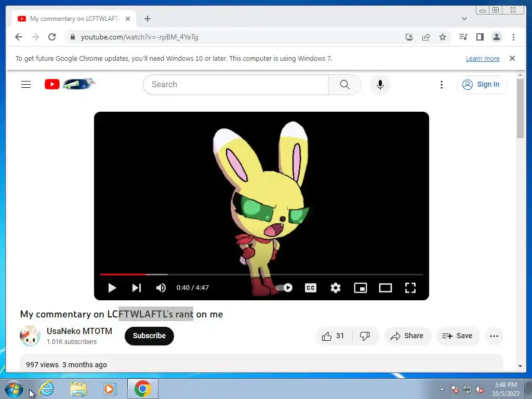Open the Windows Start menu
The image size is (532, 399).
14,389
